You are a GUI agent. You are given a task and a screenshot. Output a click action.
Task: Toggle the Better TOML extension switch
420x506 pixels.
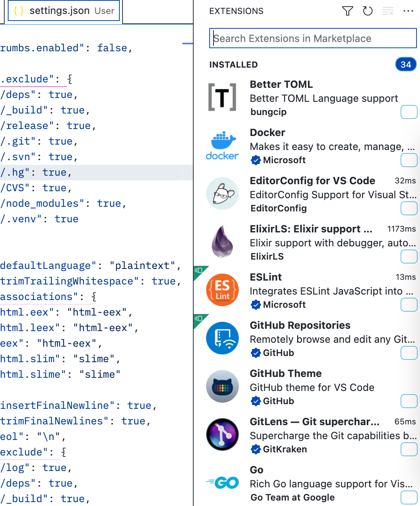tap(409, 112)
